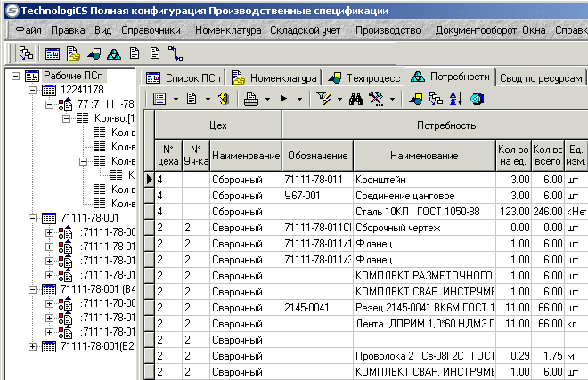Click the binoculars search icon
Viewport: 588px width, 380px height.
[354, 98]
